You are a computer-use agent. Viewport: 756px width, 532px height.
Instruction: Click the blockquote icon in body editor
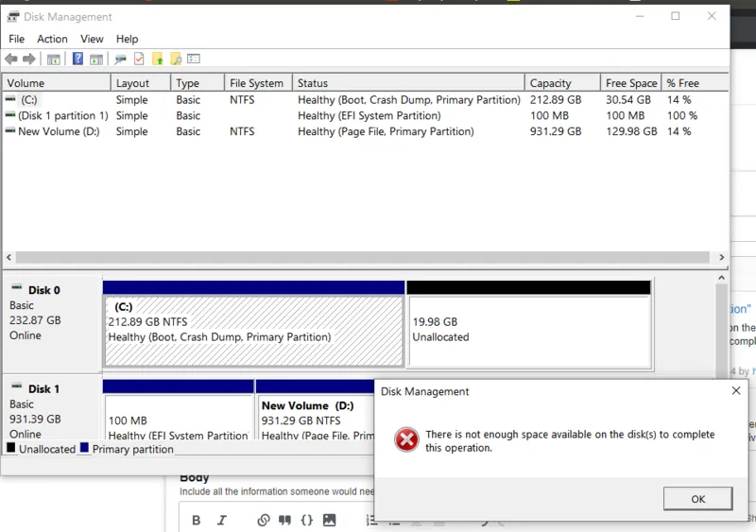[x=284, y=520]
